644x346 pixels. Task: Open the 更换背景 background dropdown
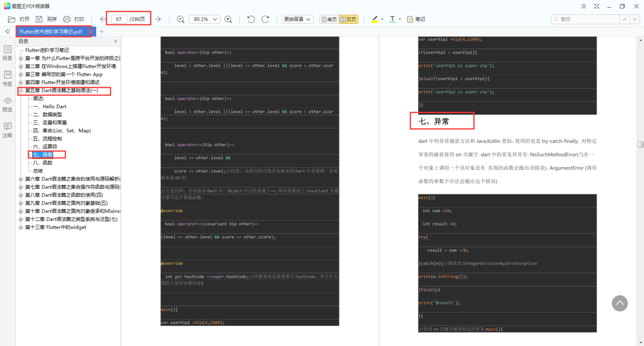click(x=298, y=19)
